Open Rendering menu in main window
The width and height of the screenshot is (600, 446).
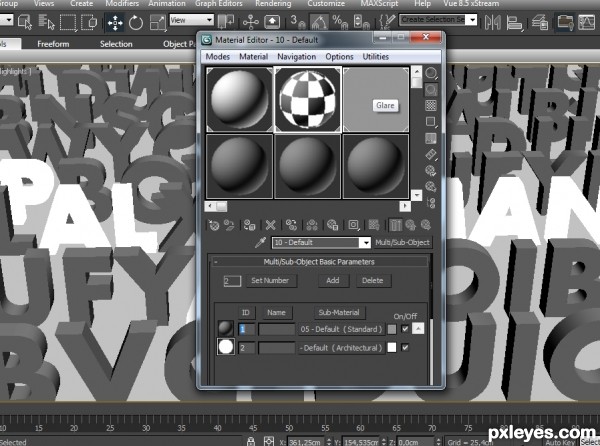point(273,4)
